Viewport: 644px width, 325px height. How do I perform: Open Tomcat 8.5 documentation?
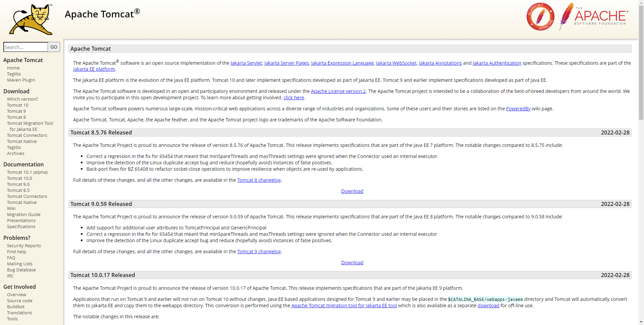(x=18, y=190)
